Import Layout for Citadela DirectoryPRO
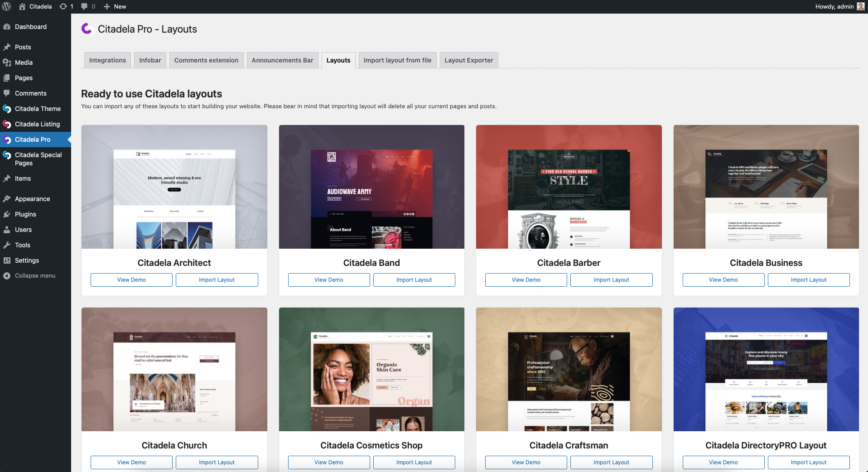This screenshot has height=472, width=868. (809, 462)
